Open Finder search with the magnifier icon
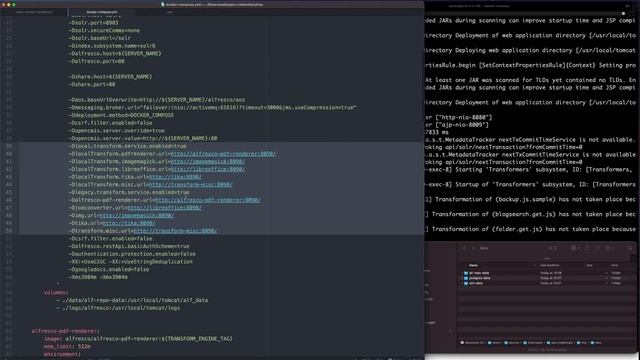 (629, 248)
